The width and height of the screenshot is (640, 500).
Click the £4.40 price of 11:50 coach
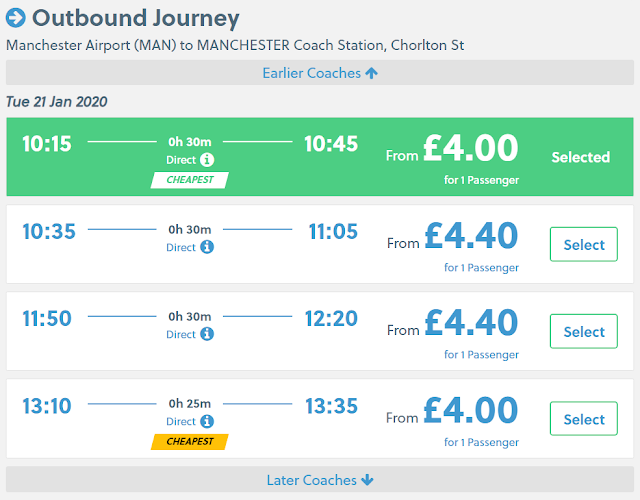click(x=471, y=323)
